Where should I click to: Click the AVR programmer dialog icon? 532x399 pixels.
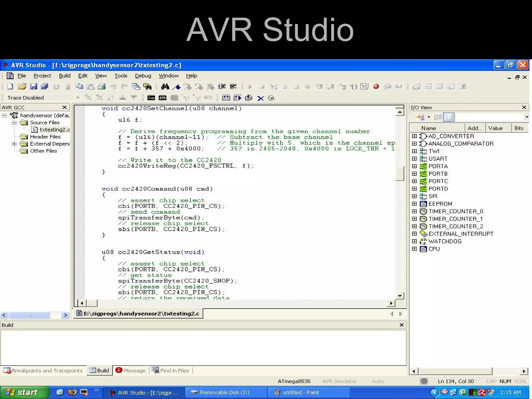point(163,98)
